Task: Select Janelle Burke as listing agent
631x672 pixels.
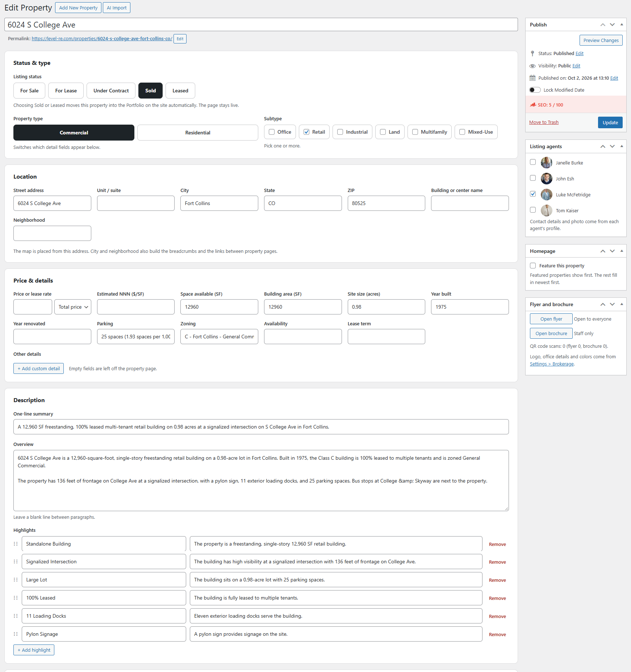Action: 533,162
